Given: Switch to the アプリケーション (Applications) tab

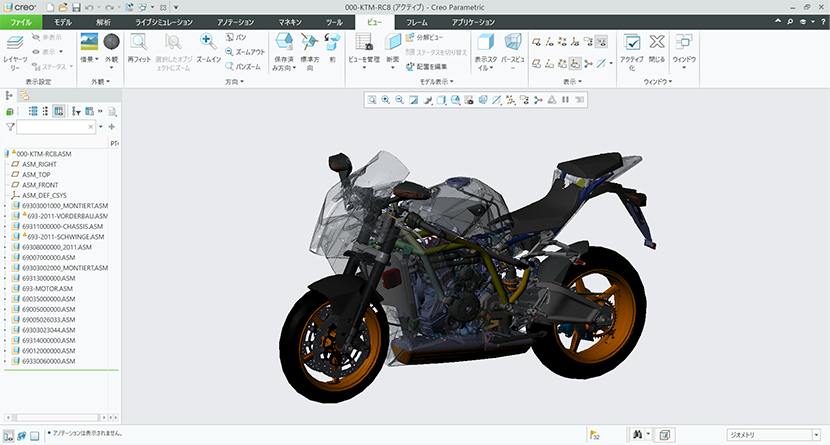Looking at the screenshot, I should (473, 22).
